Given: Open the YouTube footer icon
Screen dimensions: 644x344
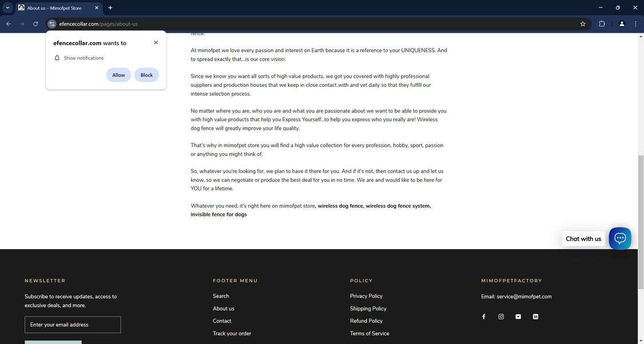Looking at the screenshot, I should 518,317.
